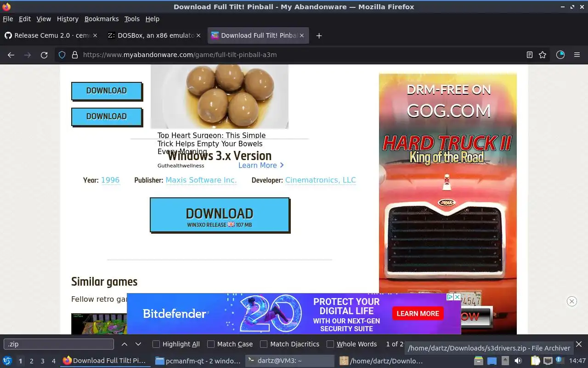Click the network monitor tray icon
This screenshot has width=588, height=368.
point(548,361)
